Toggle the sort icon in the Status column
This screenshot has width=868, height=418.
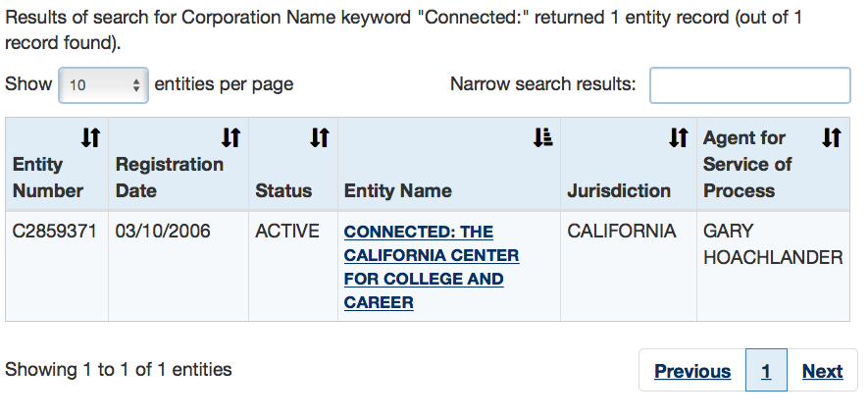(x=319, y=138)
